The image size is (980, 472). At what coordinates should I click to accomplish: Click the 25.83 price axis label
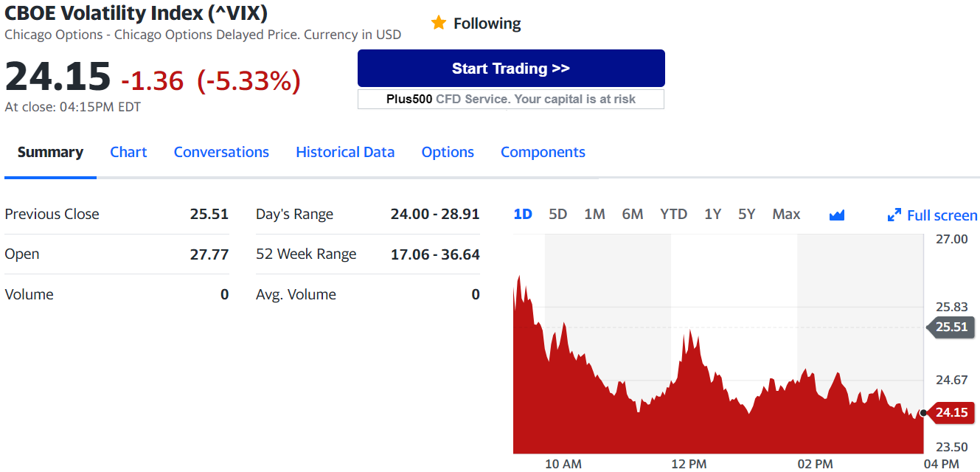(x=951, y=307)
